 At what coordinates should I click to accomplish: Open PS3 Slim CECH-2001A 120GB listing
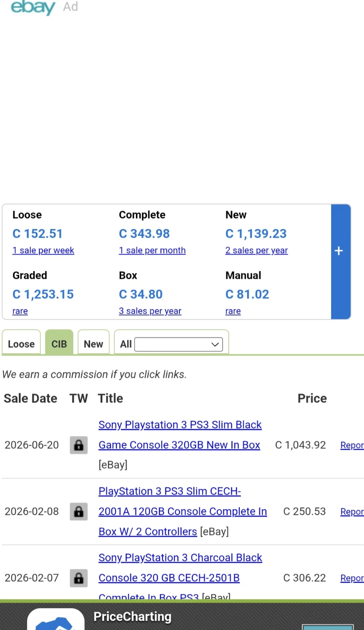(182, 511)
